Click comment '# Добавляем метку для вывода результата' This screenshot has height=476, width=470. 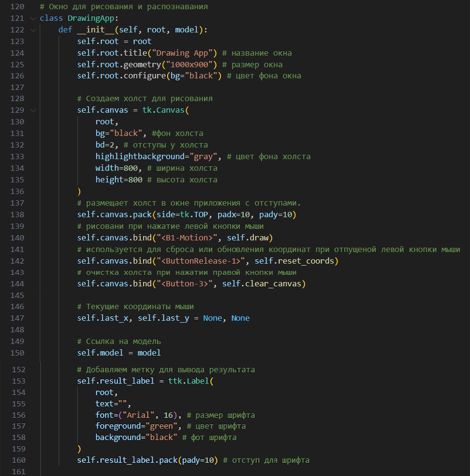tap(166, 370)
